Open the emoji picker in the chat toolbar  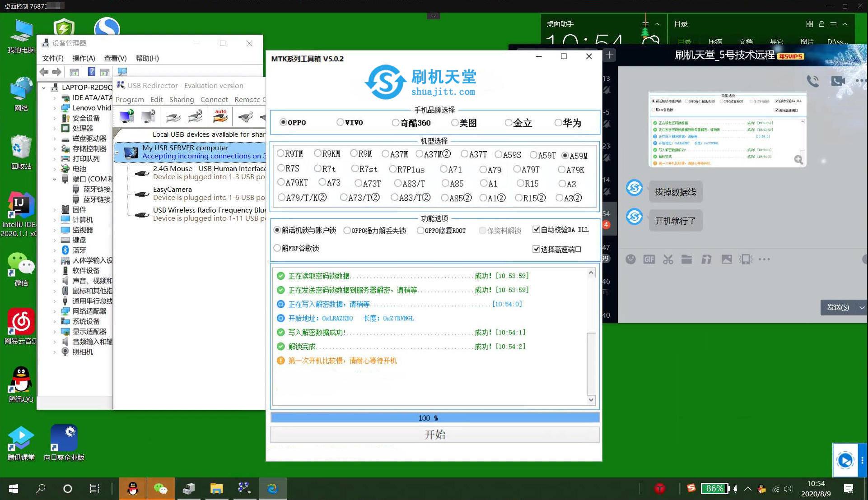pos(630,259)
